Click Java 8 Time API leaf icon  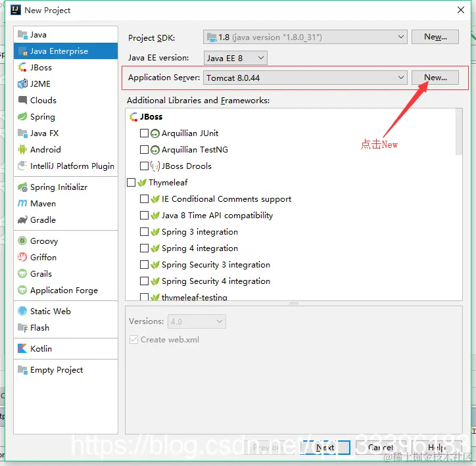155,216
